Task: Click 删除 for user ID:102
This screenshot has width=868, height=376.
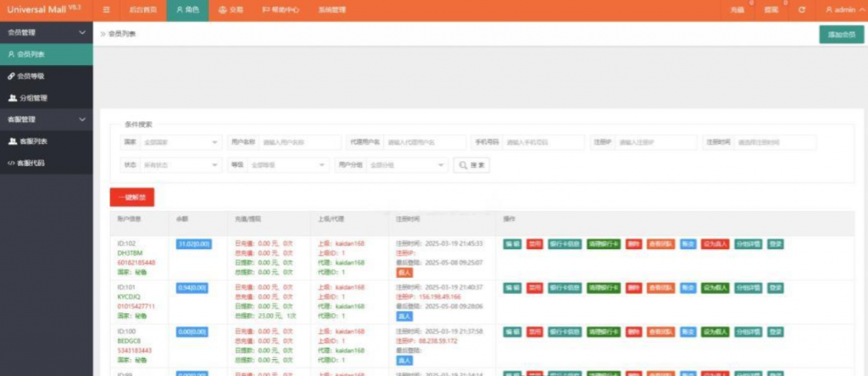Action: [634, 244]
